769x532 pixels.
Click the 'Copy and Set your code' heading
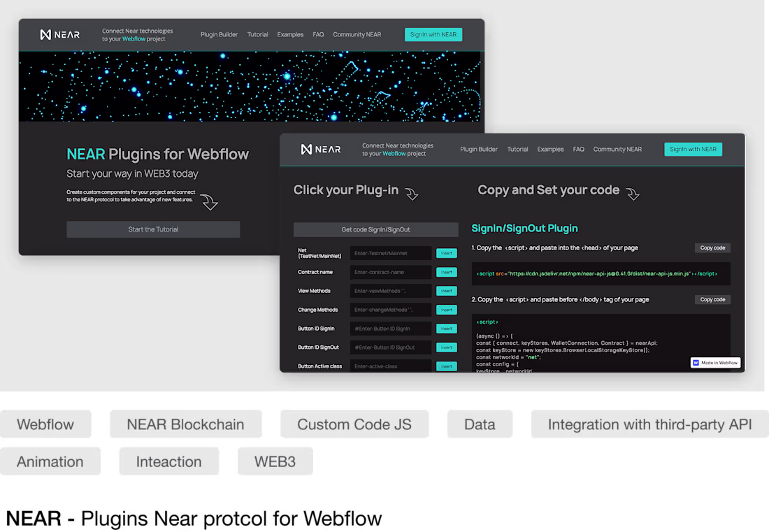point(548,190)
